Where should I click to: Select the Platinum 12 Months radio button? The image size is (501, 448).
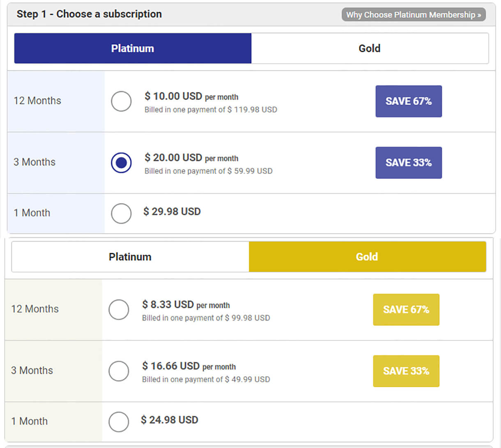[121, 101]
